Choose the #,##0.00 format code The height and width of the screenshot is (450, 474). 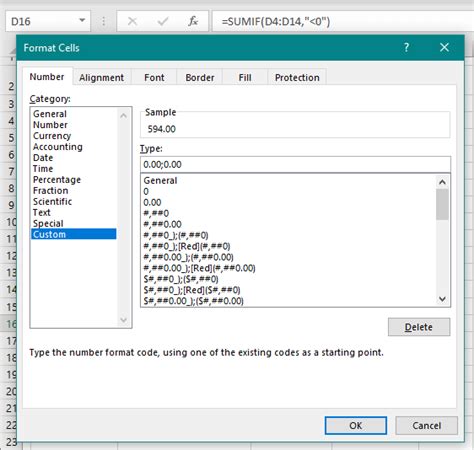[x=162, y=224]
